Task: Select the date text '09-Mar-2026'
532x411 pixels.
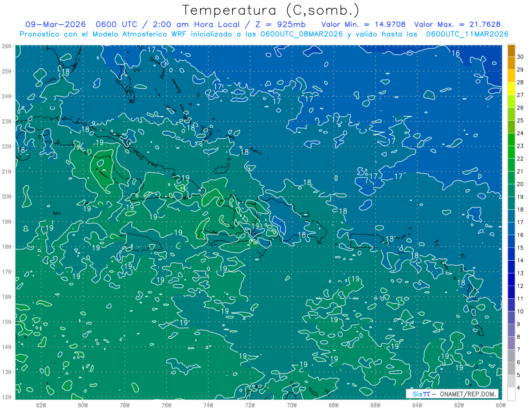Action: [56, 24]
